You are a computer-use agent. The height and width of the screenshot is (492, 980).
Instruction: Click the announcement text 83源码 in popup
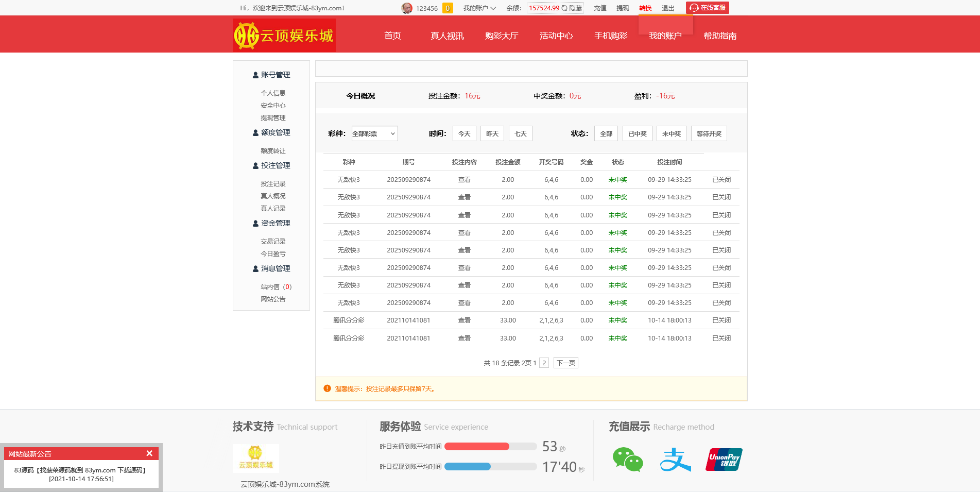pyautogui.click(x=81, y=470)
